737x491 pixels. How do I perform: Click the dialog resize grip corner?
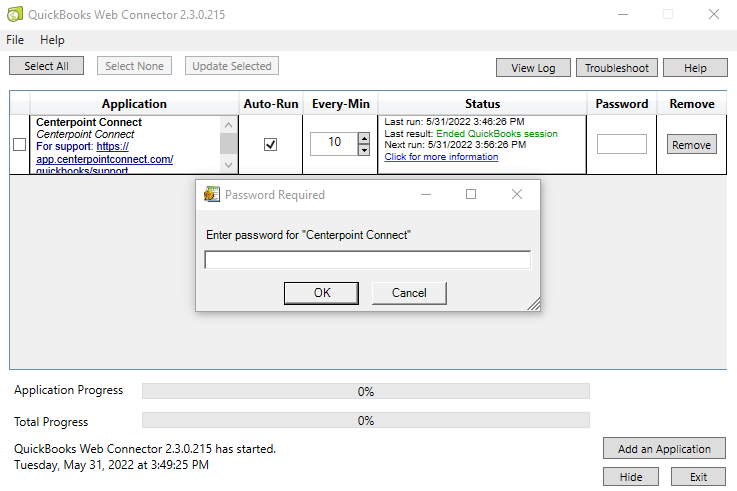point(534,304)
